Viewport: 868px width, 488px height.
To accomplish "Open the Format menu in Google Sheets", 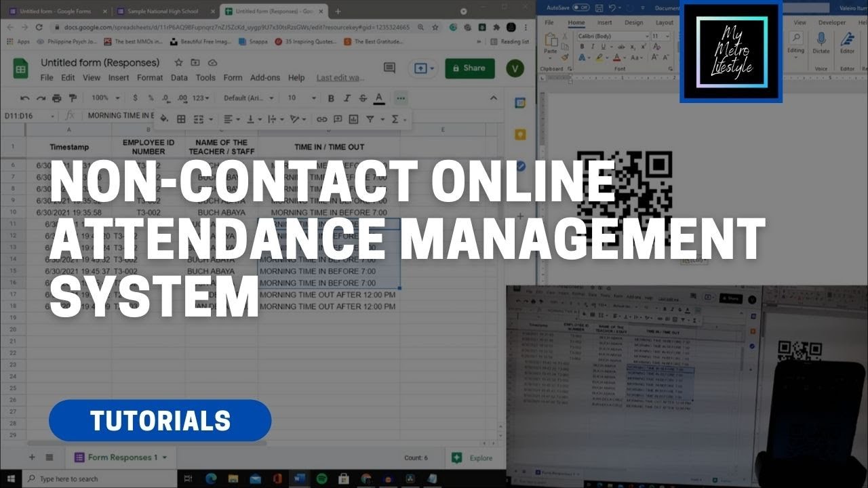I will pyautogui.click(x=151, y=78).
